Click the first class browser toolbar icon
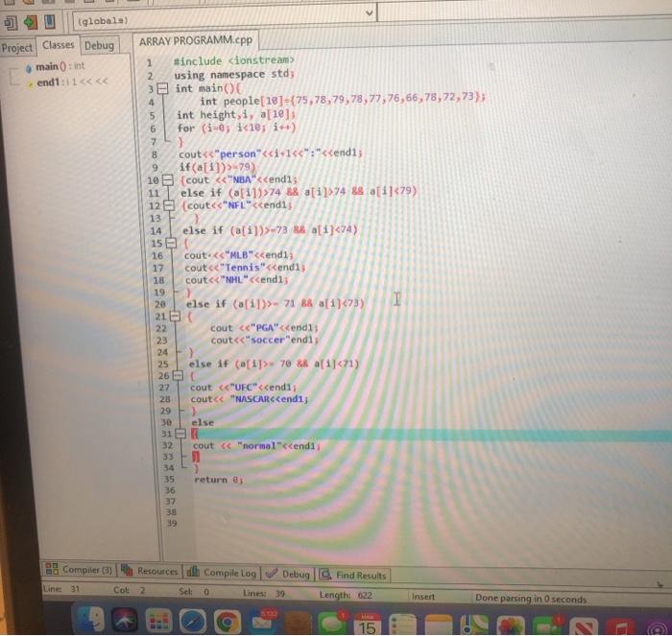The image size is (672, 636). (11, 23)
